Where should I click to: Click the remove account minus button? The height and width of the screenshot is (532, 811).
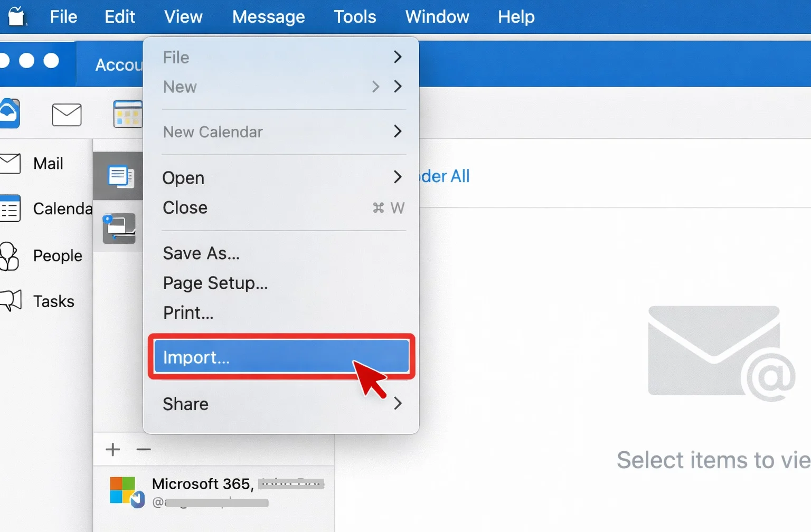point(143,449)
